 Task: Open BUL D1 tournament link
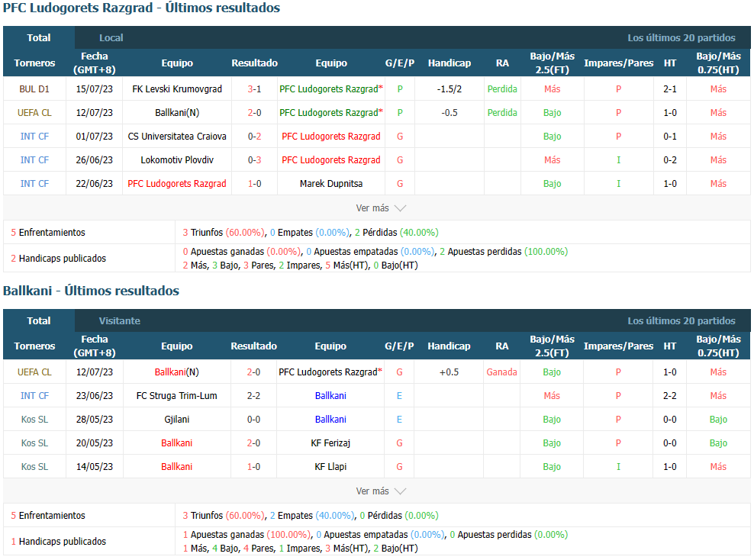(34, 89)
